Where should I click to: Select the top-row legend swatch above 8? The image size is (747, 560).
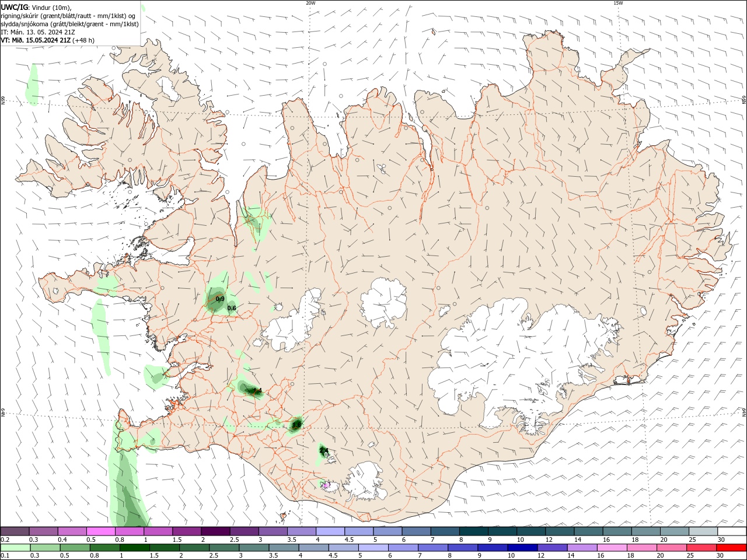point(473,531)
